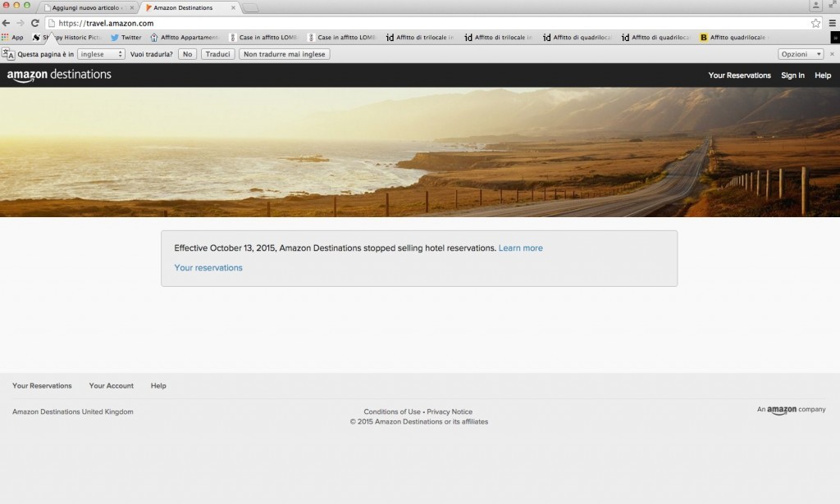Image resolution: width=840 pixels, height=504 pixels.
Task: Click the browser back arrow
Action: tap(7, 24)
